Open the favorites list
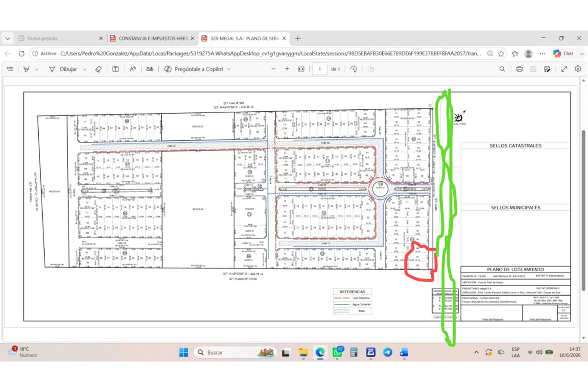 click(515, 53)
